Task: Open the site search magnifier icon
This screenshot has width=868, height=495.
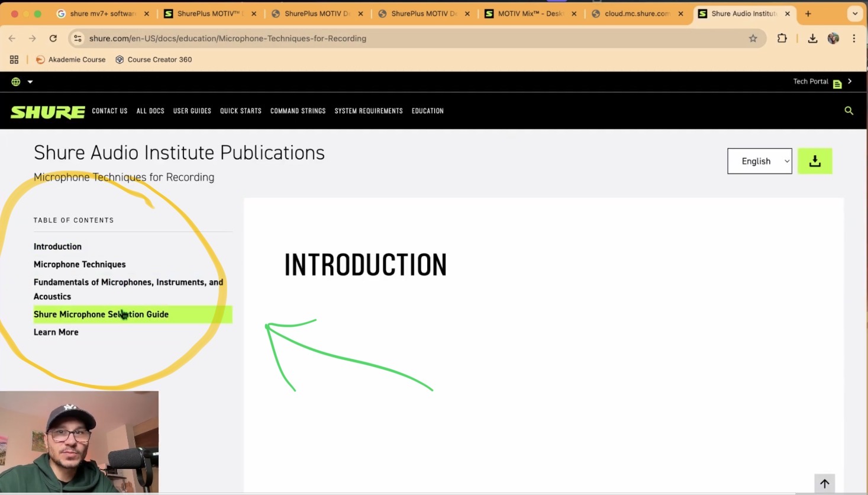Action: [x=848, y=111]
